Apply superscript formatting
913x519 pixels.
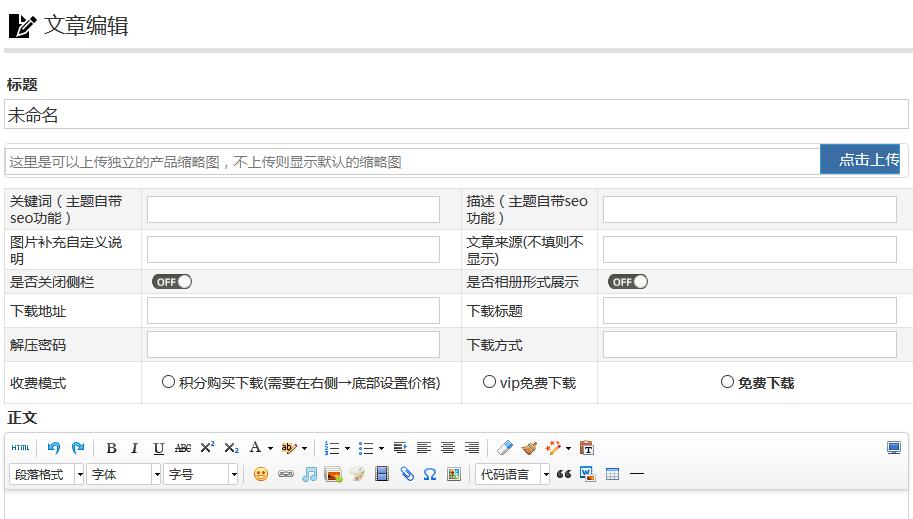point(207,448)
